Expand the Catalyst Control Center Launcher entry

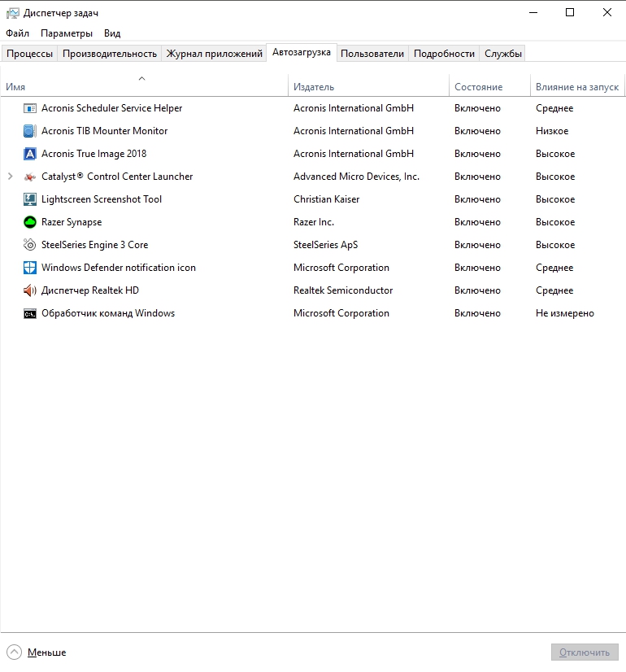click(11, 177)
